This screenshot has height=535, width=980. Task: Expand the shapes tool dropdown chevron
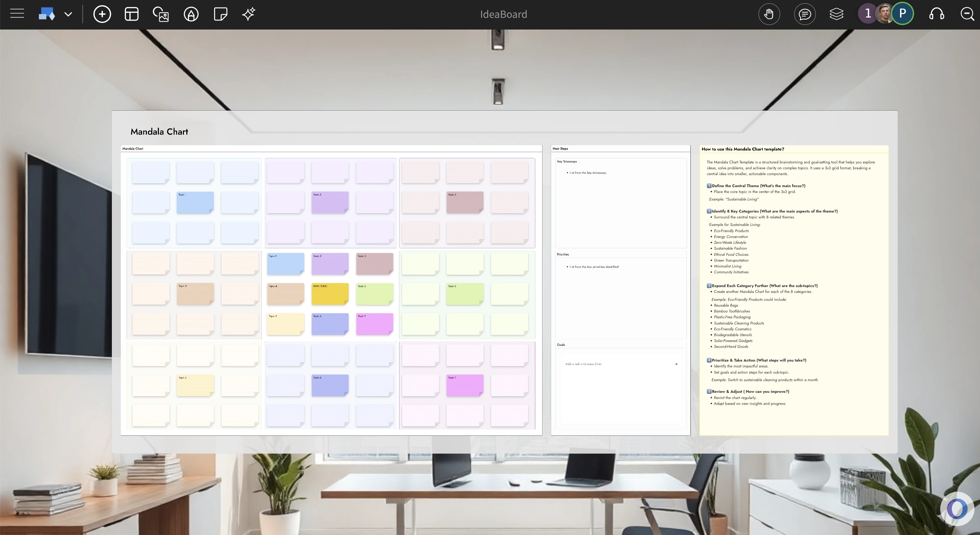pos(68,14)
